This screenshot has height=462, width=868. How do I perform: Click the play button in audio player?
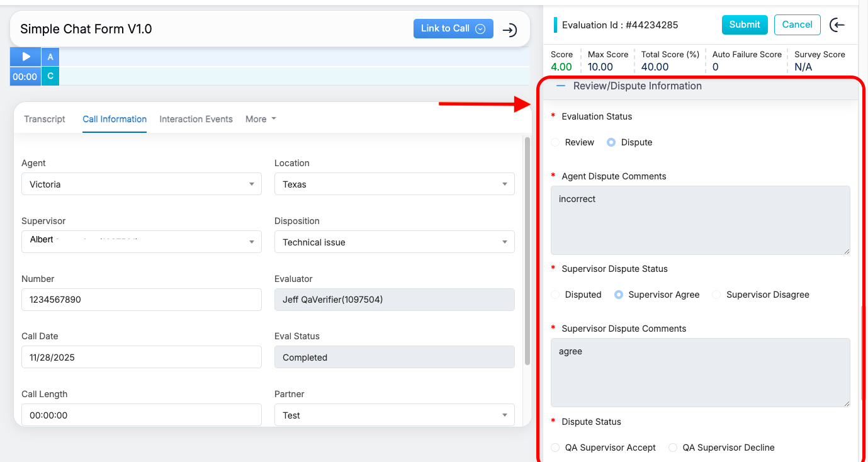(x=26, y=57)
